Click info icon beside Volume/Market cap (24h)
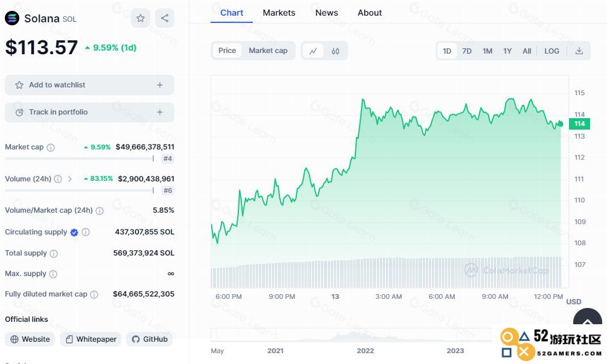Screen dimensions: 607x364 [100, 211]
